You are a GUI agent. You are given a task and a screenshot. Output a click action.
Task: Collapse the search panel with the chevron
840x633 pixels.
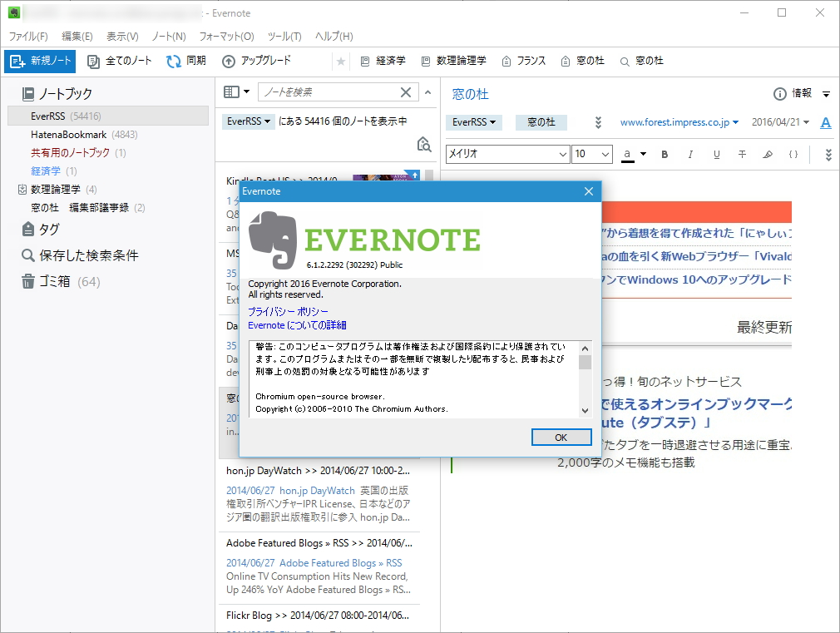tap(427, 92)
